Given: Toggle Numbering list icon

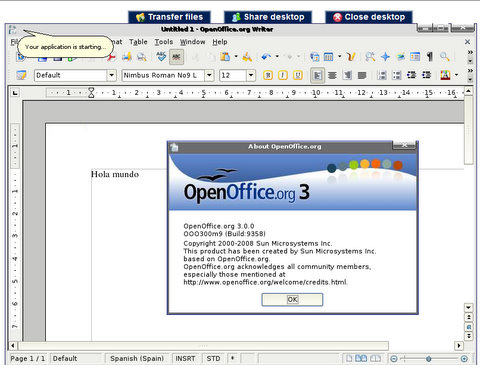Looking at the screenshot, I should [382, 75].
